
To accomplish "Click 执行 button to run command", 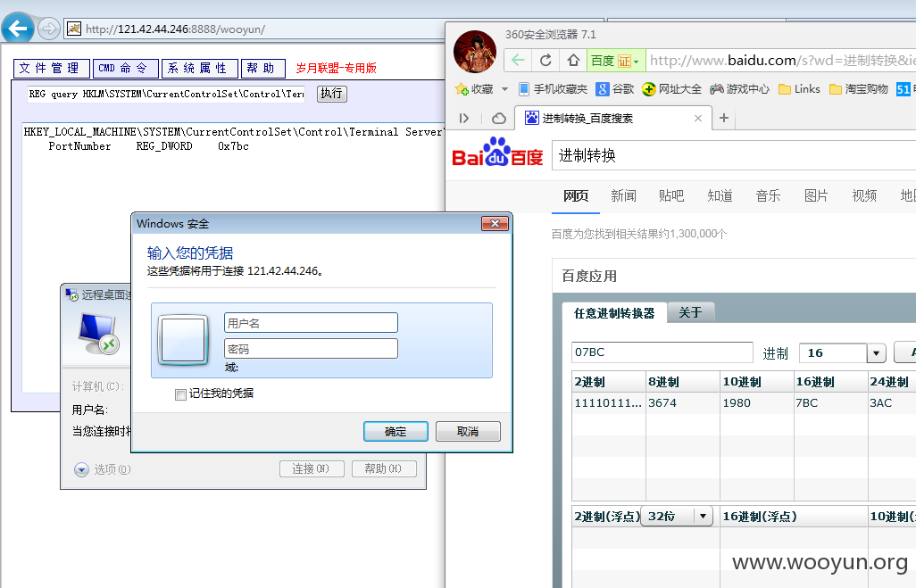I will pyautogui.click(x=332, y=94).
